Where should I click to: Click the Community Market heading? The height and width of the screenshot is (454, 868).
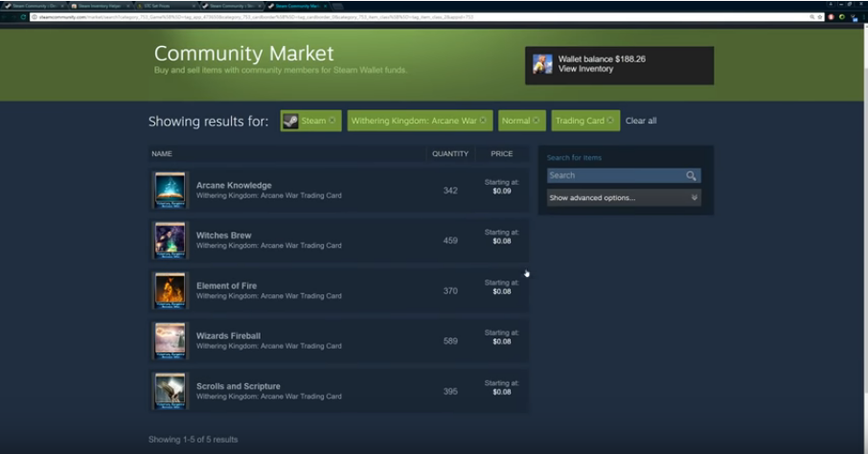pos(243,54)
